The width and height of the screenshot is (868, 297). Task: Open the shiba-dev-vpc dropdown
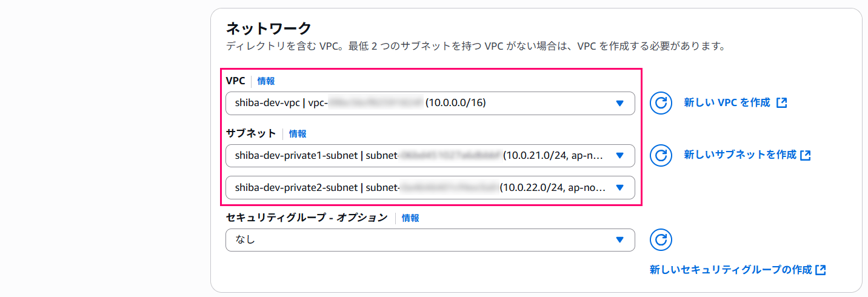418,103
